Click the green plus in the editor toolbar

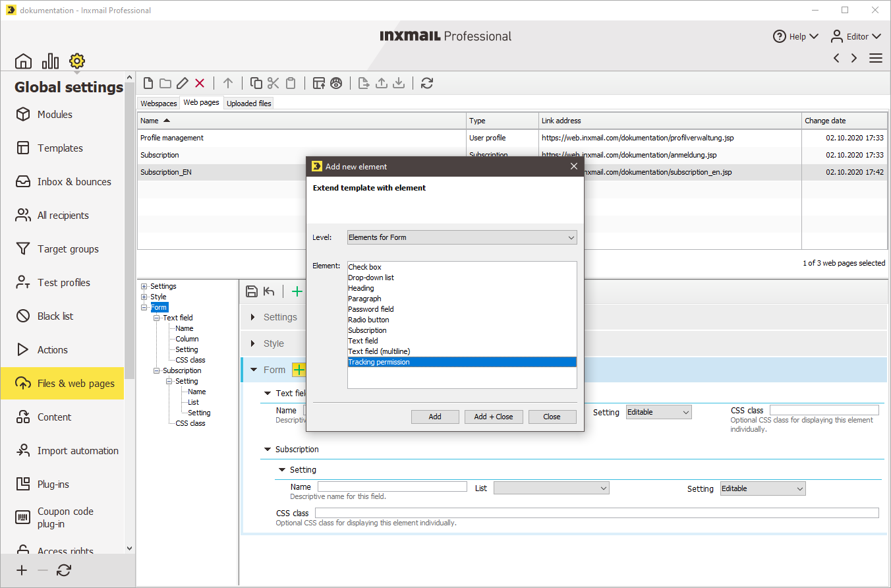click(x=297, y=291)
